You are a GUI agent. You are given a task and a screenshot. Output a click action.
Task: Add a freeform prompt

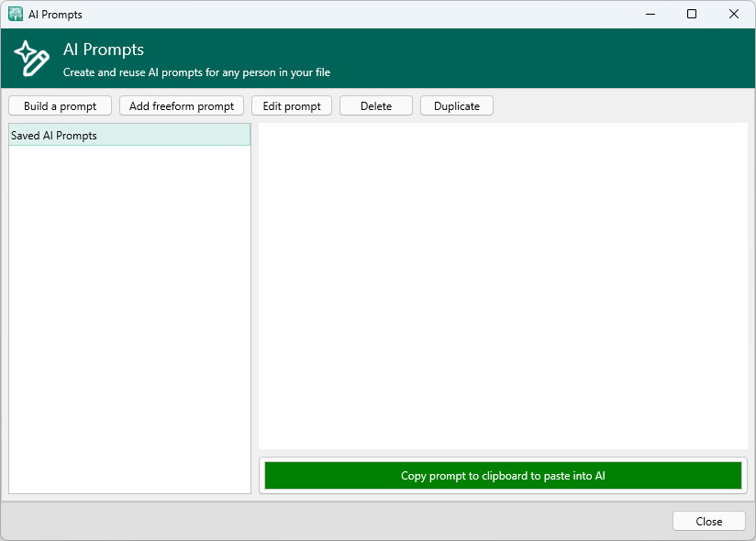point(182,106)
